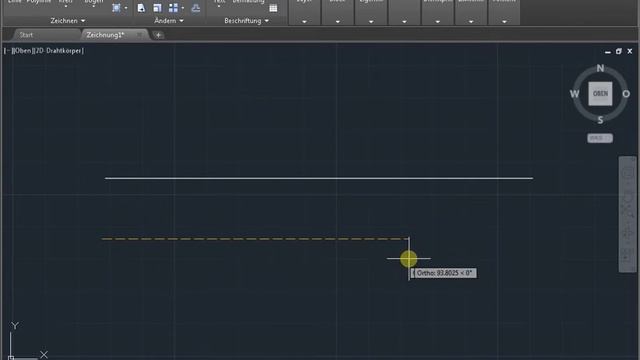Open the Beschriftung panel flyout

tap(246, 20)
